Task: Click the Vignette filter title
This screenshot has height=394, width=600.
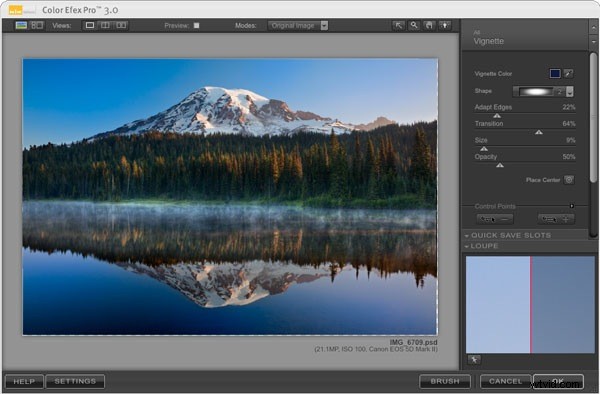Action: (489, 41)
